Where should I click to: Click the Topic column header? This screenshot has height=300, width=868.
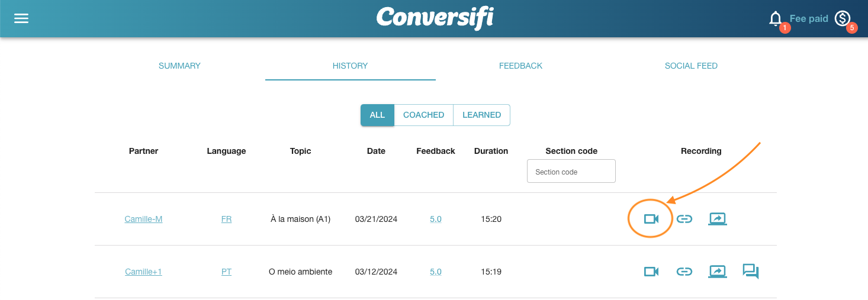(300, 151)
